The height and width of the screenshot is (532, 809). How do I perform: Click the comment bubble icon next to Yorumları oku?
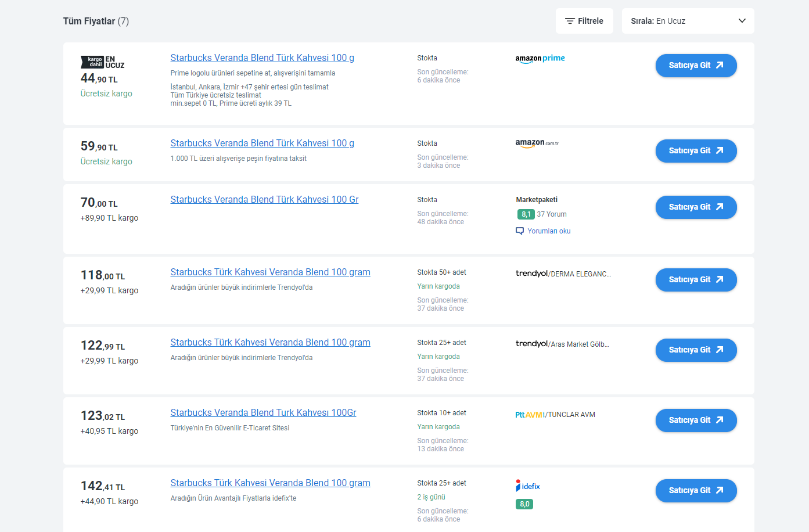(x=520, y=231)
